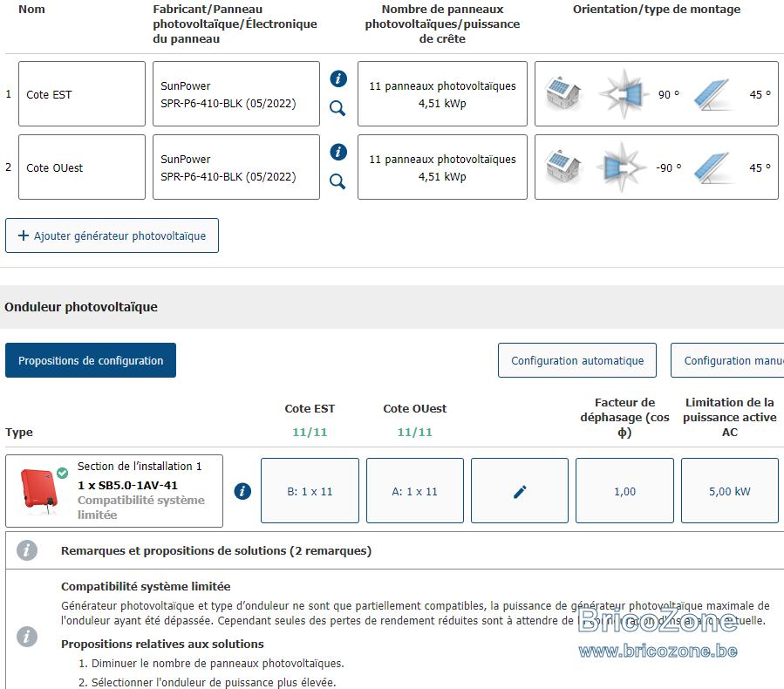784x689 pixels.
Task: Click magnifier search icon for Cote OUest
Action: (337, 181)
